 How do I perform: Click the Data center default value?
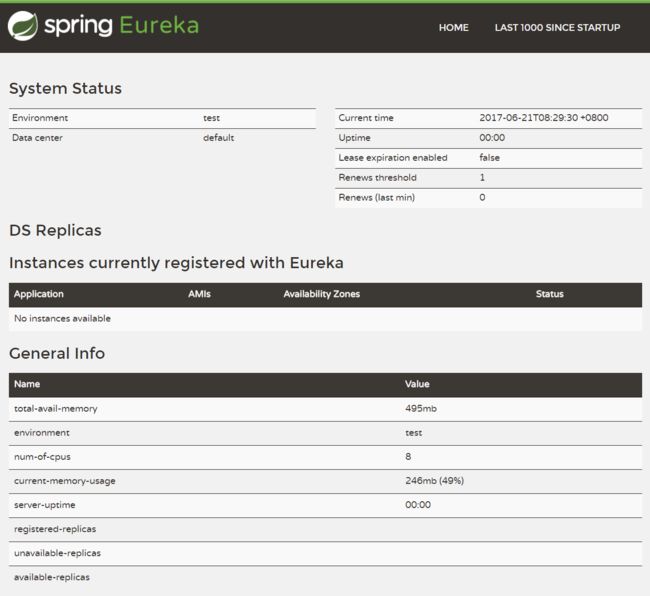pyautogui.click(x=218, y=138)
